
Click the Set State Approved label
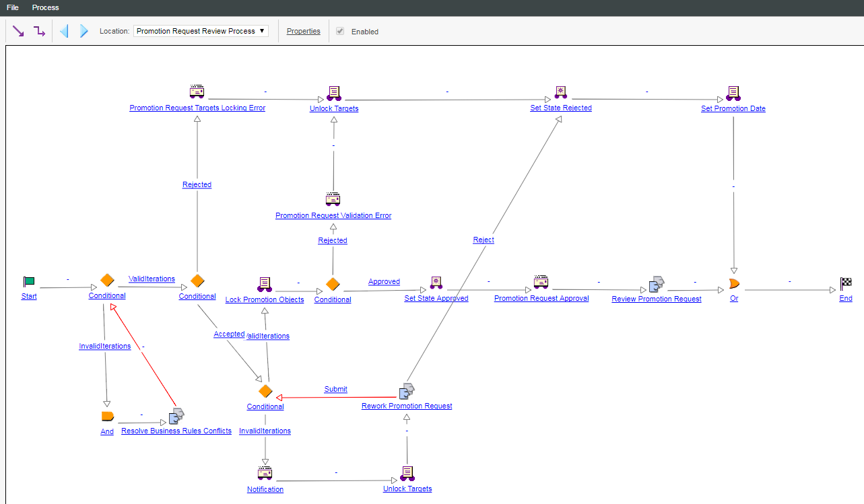[436, 298]
